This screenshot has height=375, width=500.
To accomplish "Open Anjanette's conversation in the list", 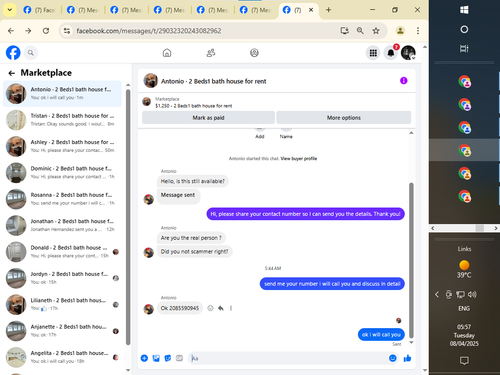I will click(x=62, y=331).
